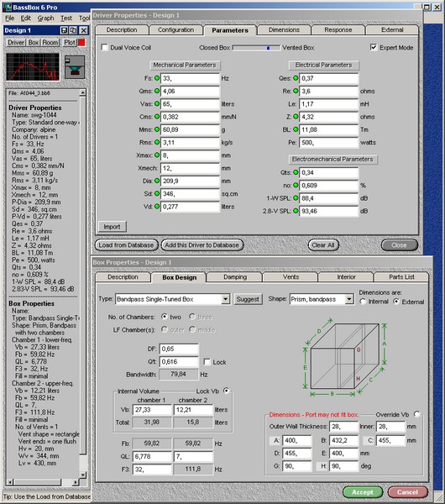Image resolution: width=445 pixels, height=504 pixels.
Task: Click the DF value field
Action: coord(179,349)
